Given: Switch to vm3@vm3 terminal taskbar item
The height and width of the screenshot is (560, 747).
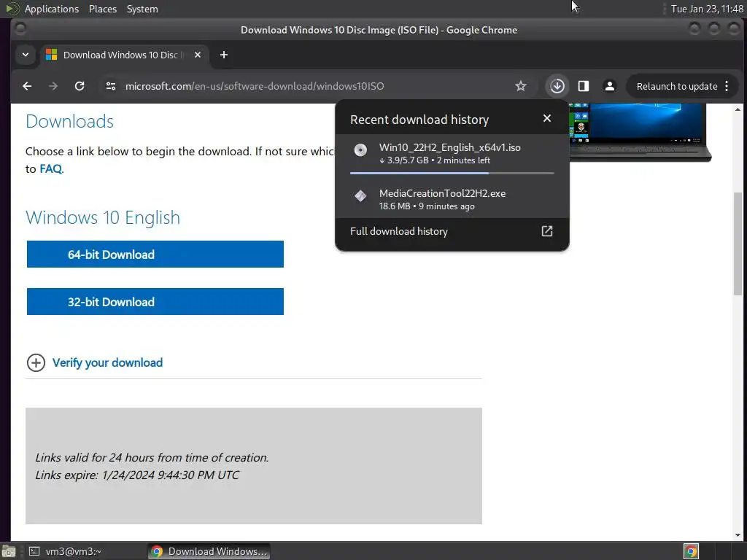Looking at the screenshot, I should point(64,551).
